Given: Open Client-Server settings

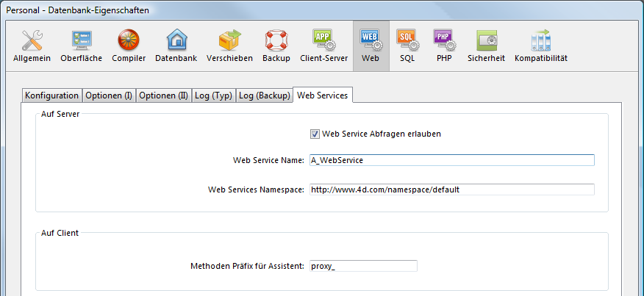Looking at the screenshot, I should point(323,46).
